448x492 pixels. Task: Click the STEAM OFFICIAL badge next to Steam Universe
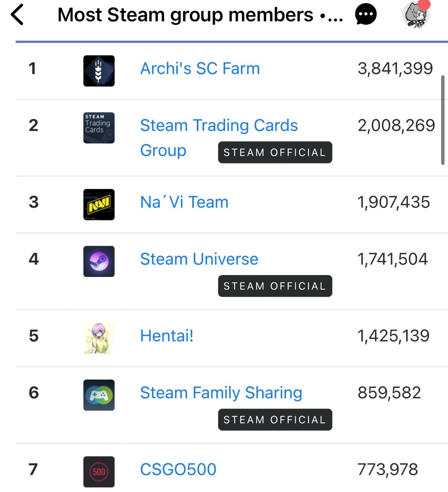pyautogui.click(x=274, y=286)
